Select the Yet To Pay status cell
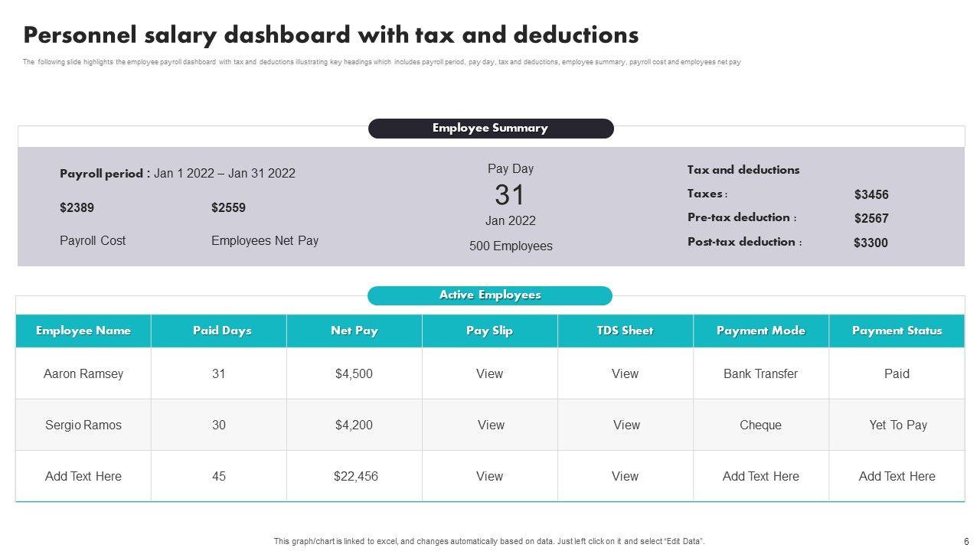Viewport: 980px width, 551px height. (898, 425)
